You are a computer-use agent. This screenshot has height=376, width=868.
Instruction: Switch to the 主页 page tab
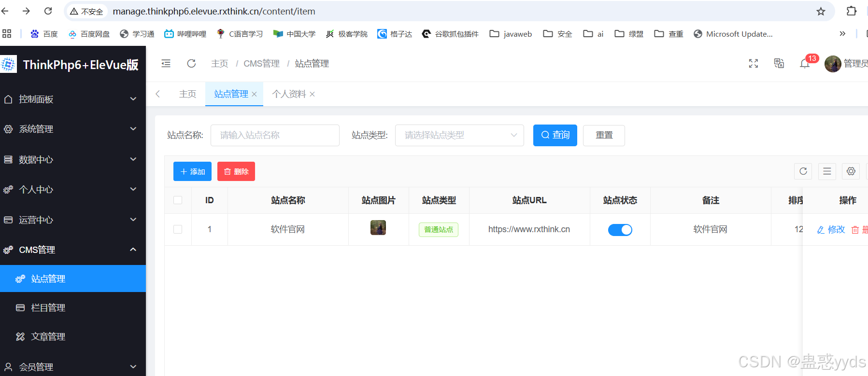[187, 94]
